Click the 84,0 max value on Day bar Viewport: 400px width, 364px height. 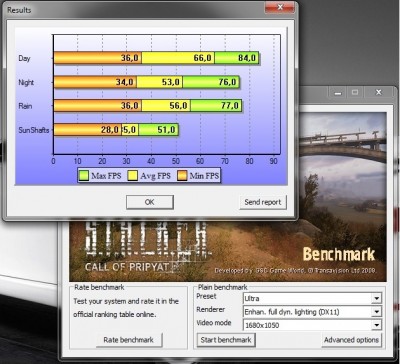(247, 58)
